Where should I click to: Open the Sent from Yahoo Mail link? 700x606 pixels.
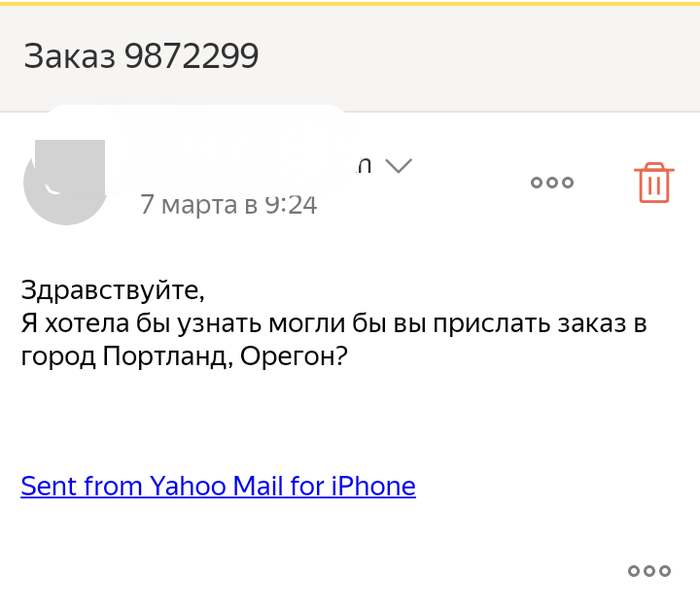(x=217, y=486)
